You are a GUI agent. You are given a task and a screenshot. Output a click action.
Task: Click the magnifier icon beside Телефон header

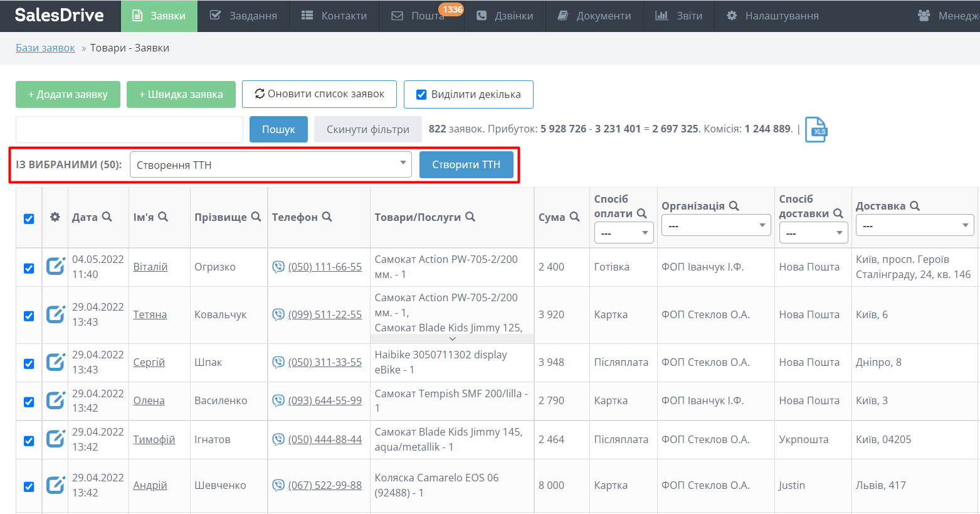(327, 217)
